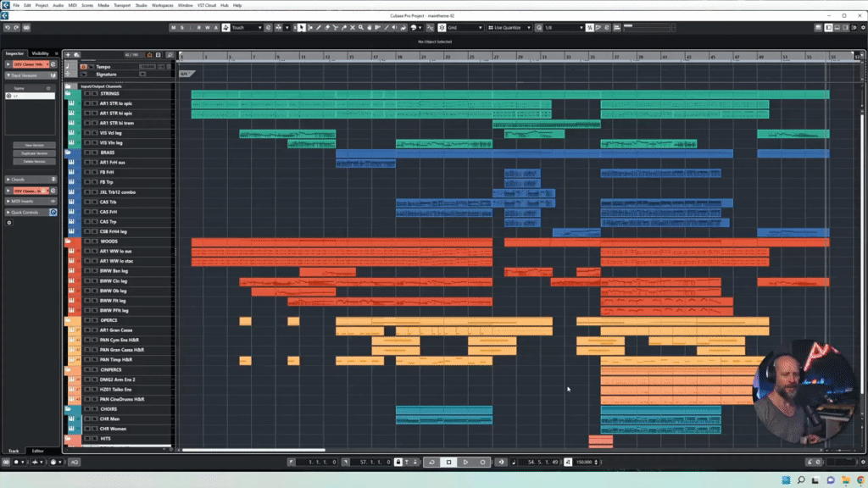Viewport: 868px width, 488px height.
Task: Click Add Track plus button
Action: (68, 55)
